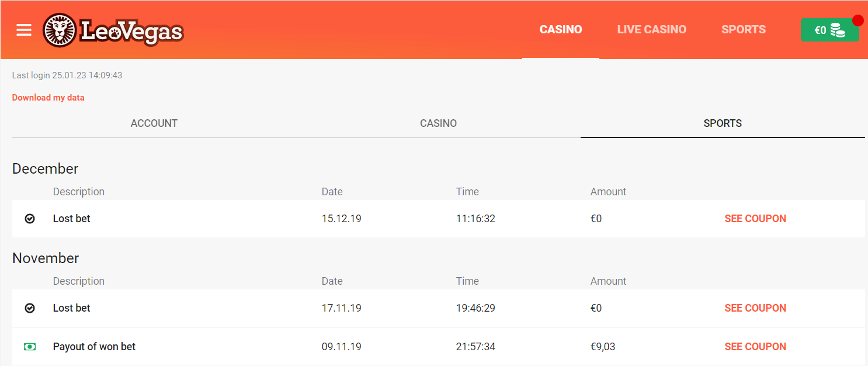Image resolution: width=868 pixels, height=366 pixels.
Task: Switch to the Account tab
Action: (154, 123)
